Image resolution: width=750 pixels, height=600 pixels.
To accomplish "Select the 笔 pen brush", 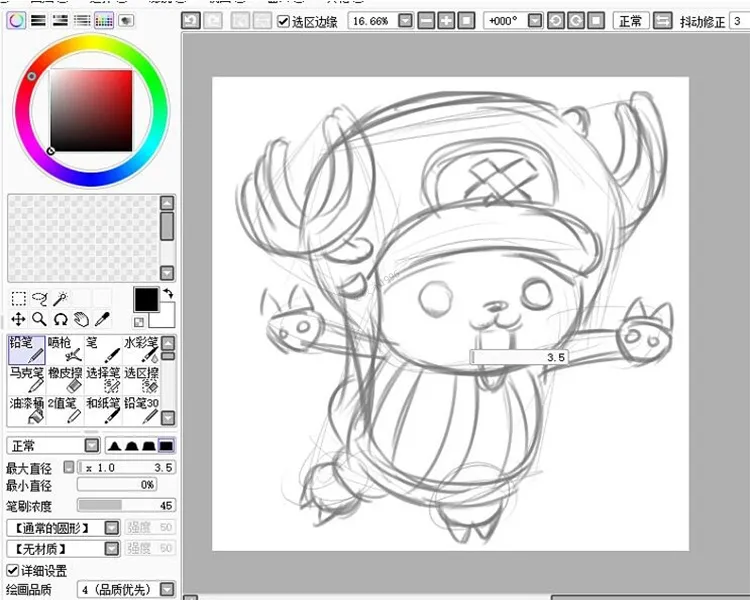I will click(x=103, y=350).
